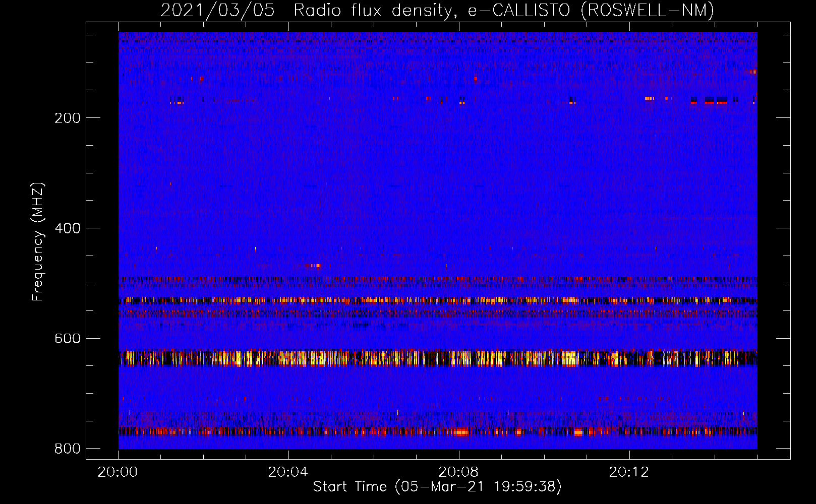816x504 pixels.
Task: Click the bright yellow interference band near 640 MHz
Action: tap(438, 358)
